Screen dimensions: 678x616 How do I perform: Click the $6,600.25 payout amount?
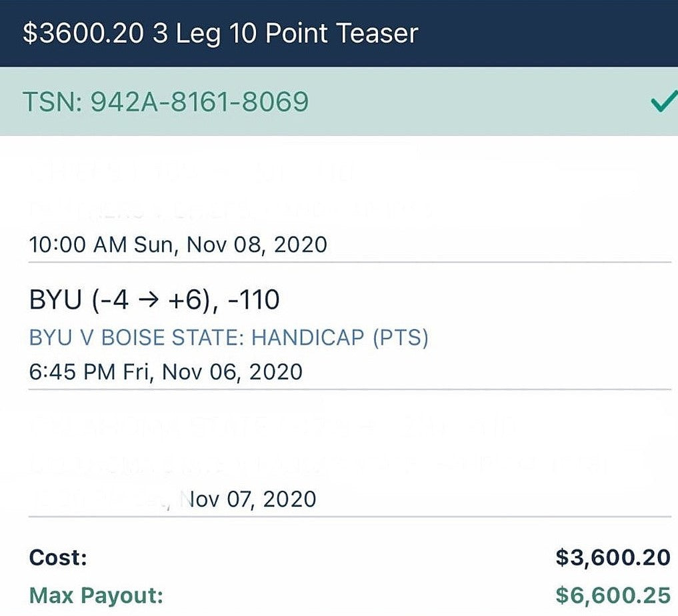pos(613,596)
